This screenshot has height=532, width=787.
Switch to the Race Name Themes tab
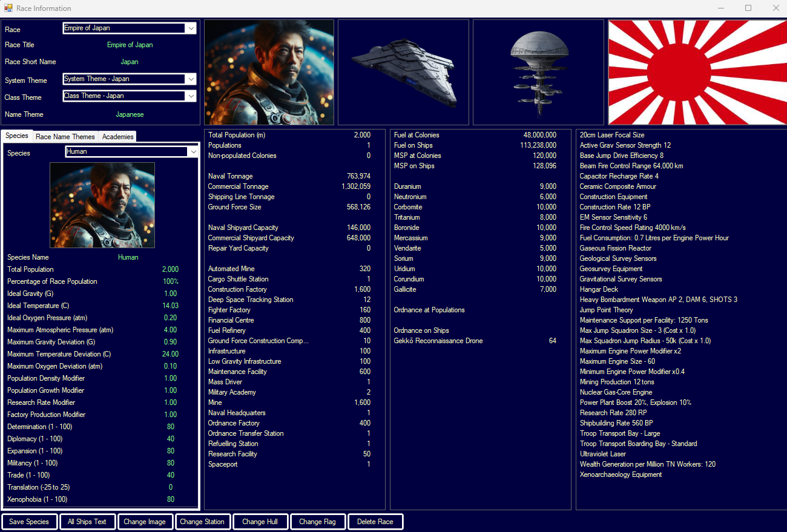pos(65,137)
